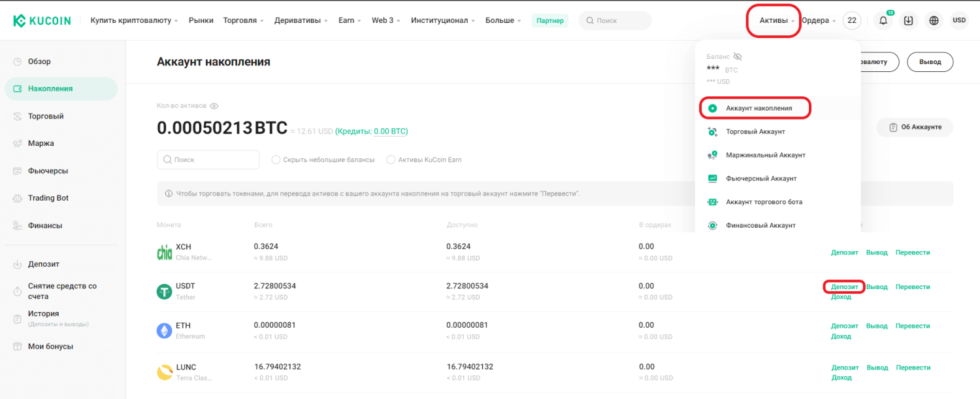Viewport: 980px width, 399px height.
Task: Click 'Перевести' link in the XCH row
Action: tap(913, 252)
